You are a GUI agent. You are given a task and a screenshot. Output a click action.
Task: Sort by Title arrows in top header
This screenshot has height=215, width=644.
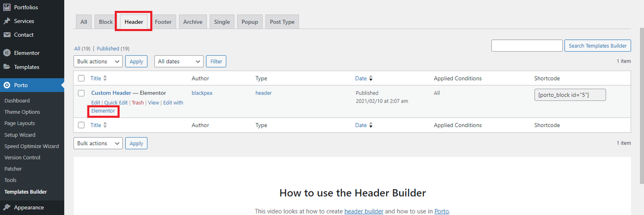(105, 78)
